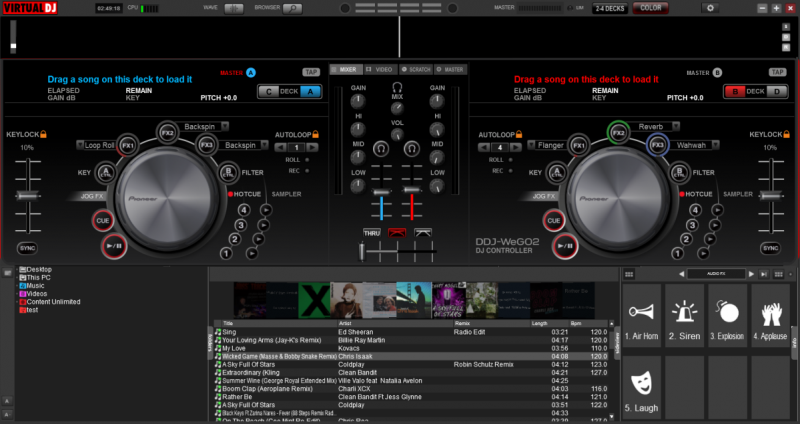Click the left deck B CTRL filter button
The width and height of the screenshot is (800, 424).
[229, 172]
